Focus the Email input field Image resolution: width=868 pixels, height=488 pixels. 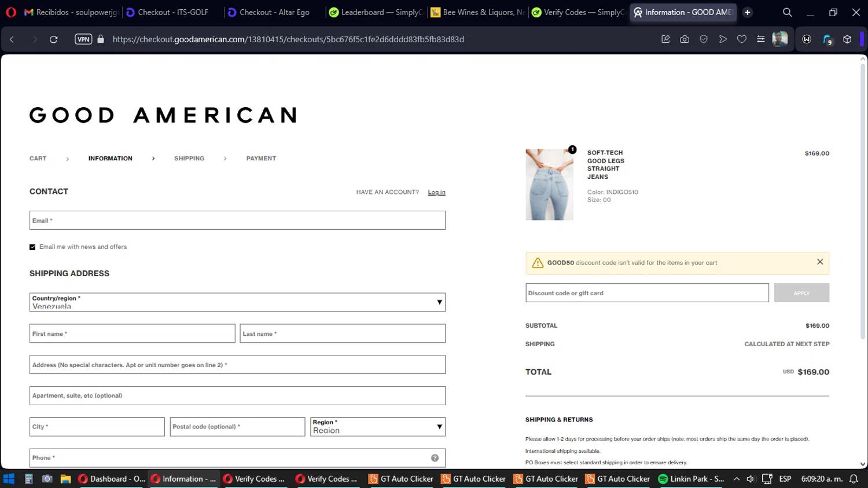pyautogui.click(x=237, y=221)
